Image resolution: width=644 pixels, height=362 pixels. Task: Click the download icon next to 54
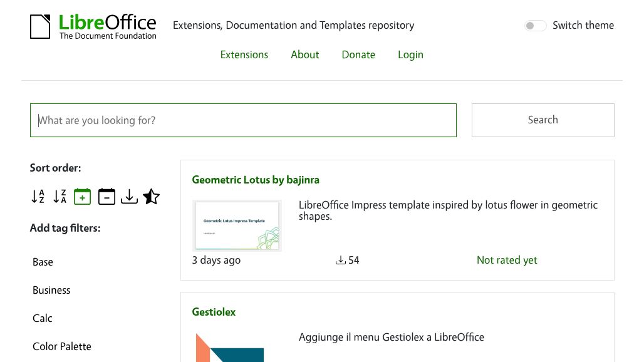tap(341, 259)
